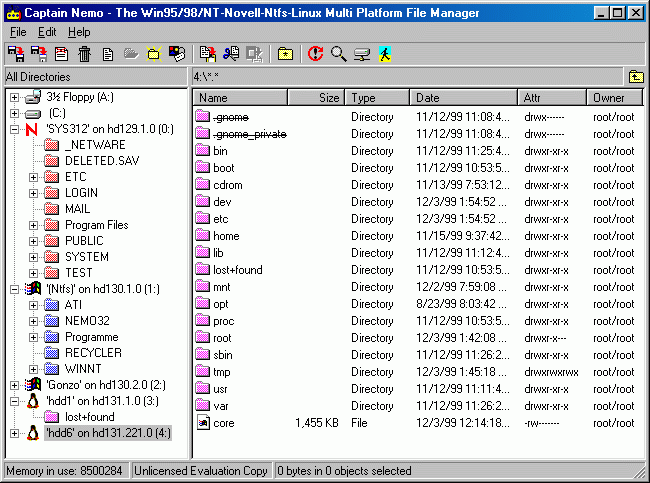650x483 pixels.
Task: Click the floppy drive icon for A:
Action: 33,97
